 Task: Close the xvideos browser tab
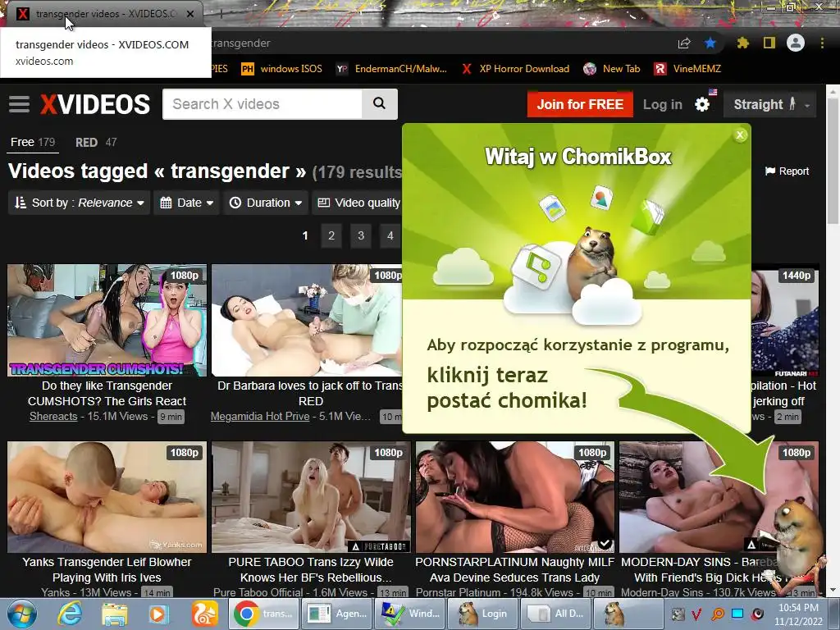point(190,14)
